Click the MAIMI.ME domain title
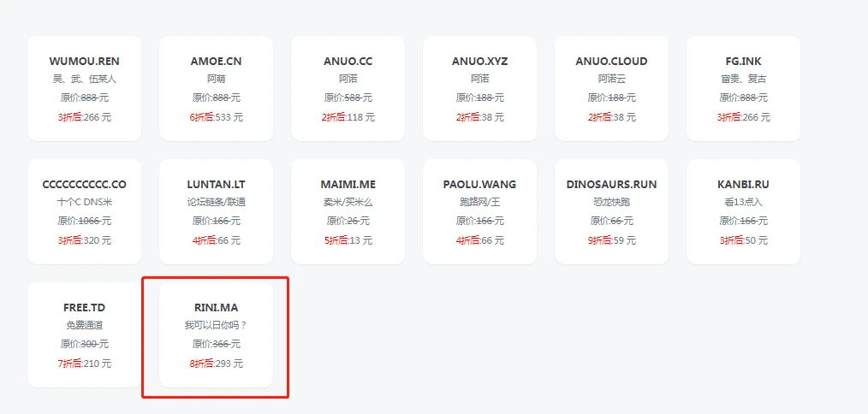 pos(348,185)
